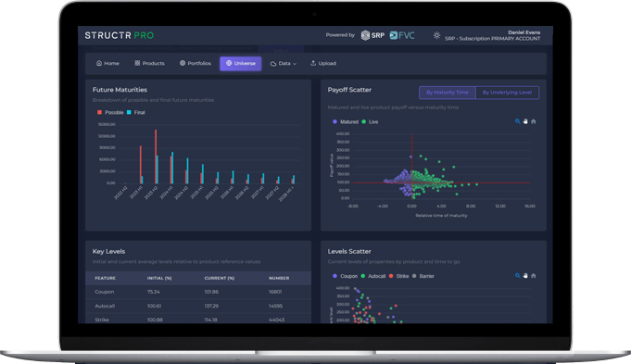The image size is (631, 364).
Task: Toggle Barrier series in Levels Scatter legend
Action: (x=423, y=276)
